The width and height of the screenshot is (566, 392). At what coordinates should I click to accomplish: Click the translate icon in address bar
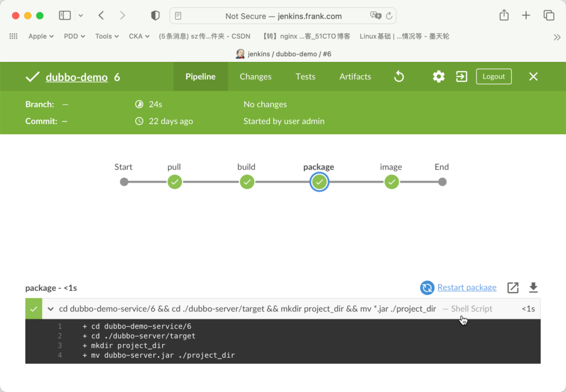[x=375, y=15]
